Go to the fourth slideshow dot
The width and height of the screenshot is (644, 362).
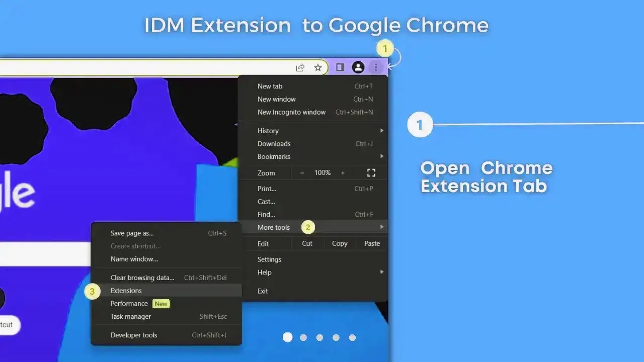(336, 338)
